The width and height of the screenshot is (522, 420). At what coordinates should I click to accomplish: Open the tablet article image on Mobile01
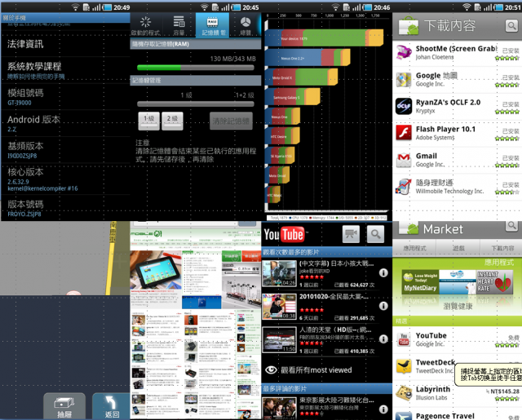tap(156, 270)
